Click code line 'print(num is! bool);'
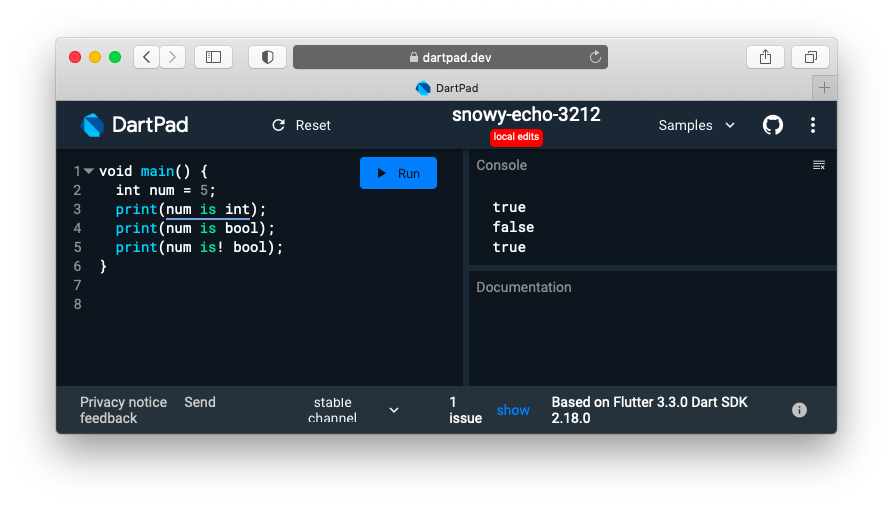 point(199,247)
